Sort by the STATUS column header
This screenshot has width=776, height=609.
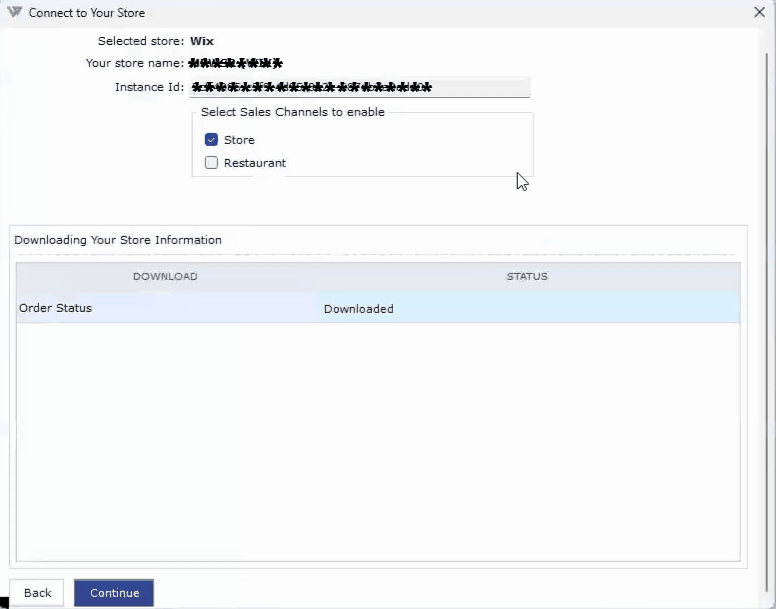[x=527, y=276]
